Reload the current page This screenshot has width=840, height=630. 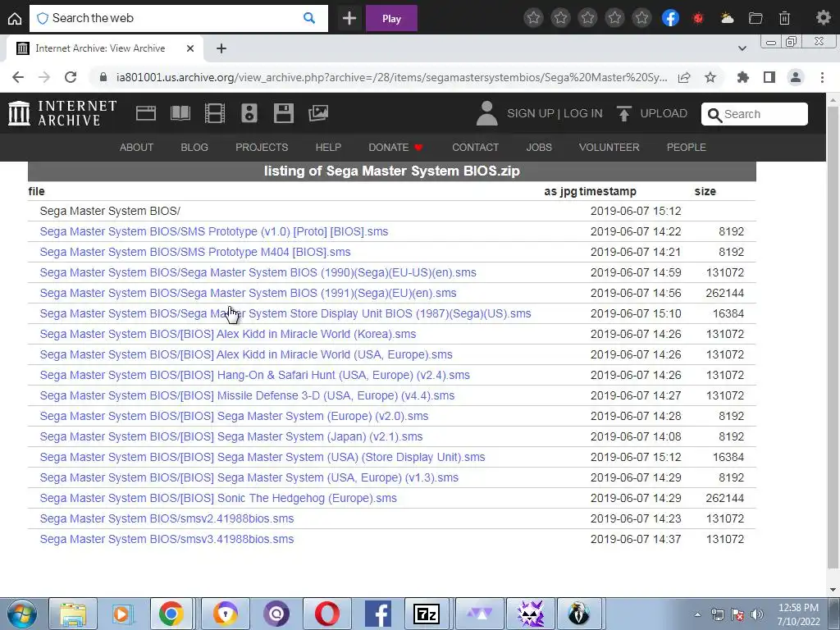[x=71, y=77]
